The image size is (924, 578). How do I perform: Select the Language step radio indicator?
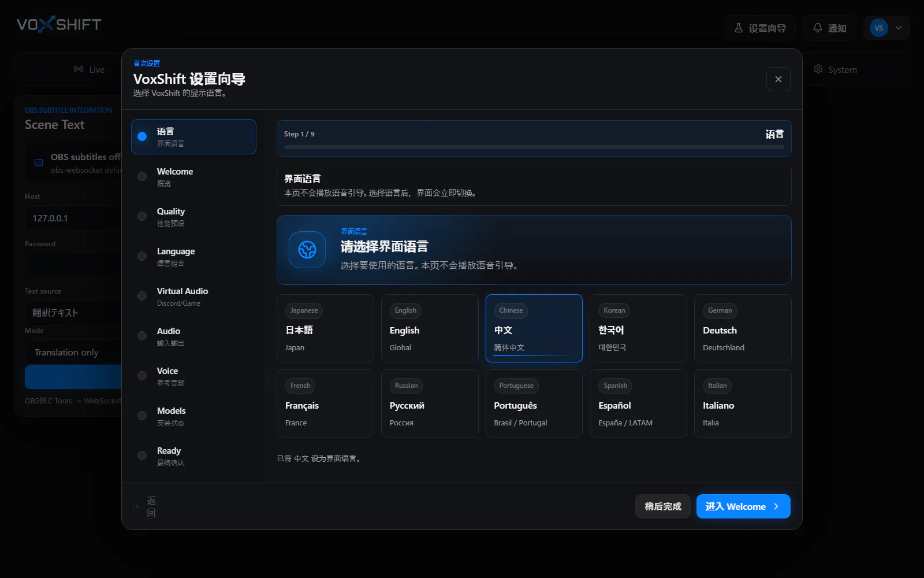coord(142,257)
